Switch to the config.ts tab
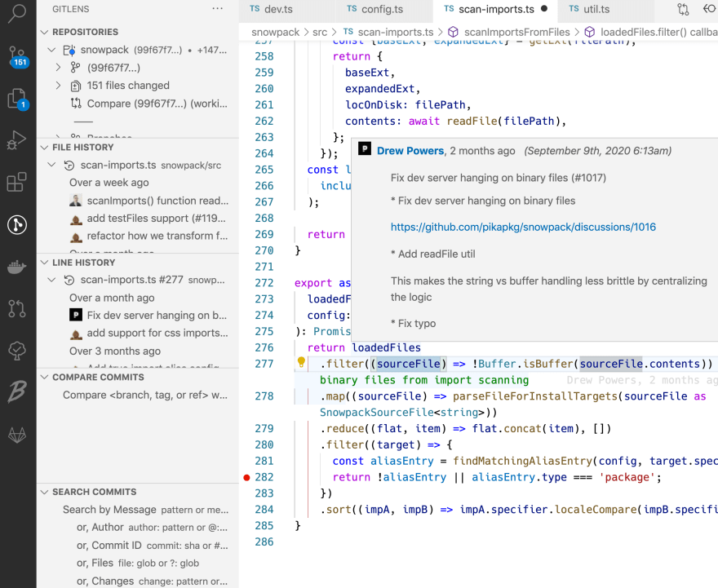718x588 pixels. click(x=384, y=9)
